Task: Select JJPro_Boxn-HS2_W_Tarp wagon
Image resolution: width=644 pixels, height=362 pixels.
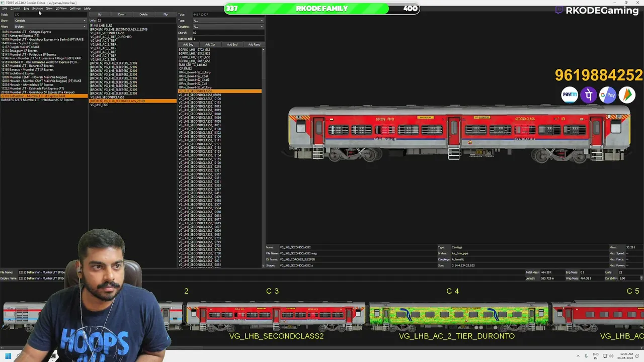Action: tap(194, 87)
